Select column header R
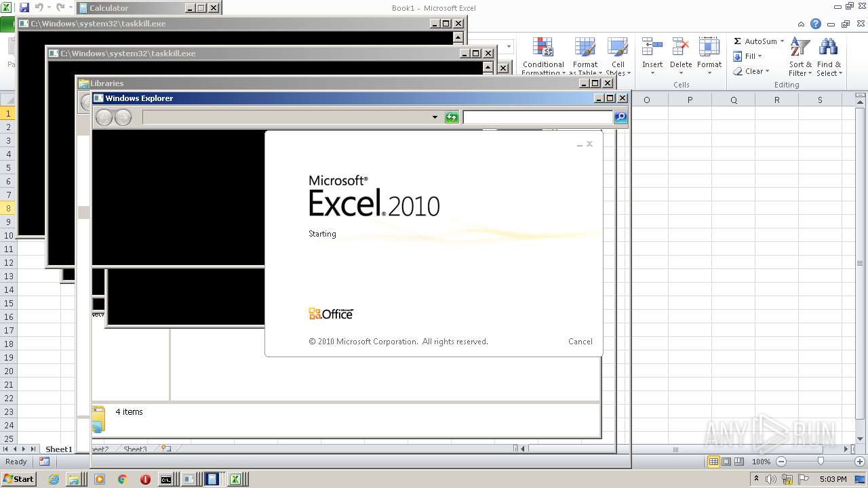868x488 pixels. click(x=776, y=100)
